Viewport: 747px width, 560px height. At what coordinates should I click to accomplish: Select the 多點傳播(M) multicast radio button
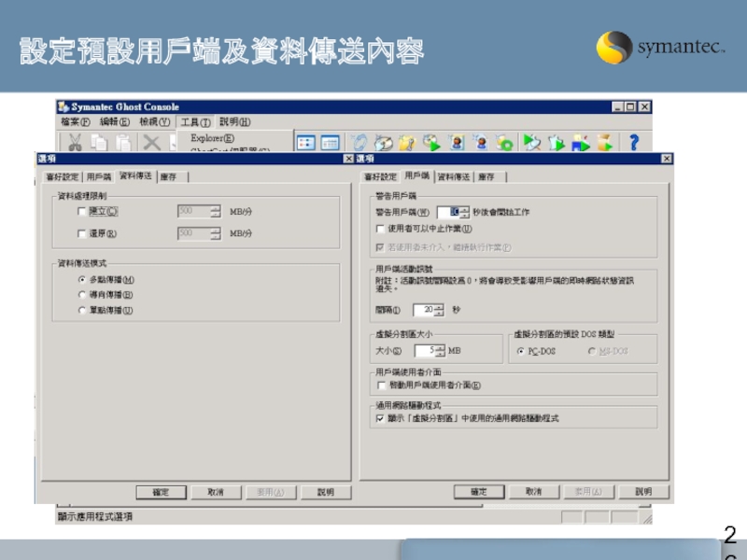coord(82,279)
